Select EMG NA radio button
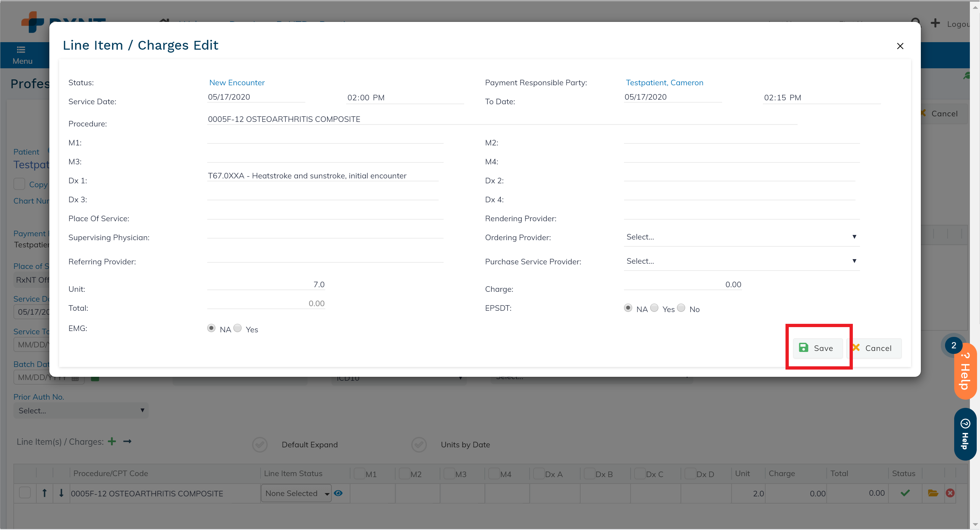This screenshot has height=531, width=980. tap(211, 328)
